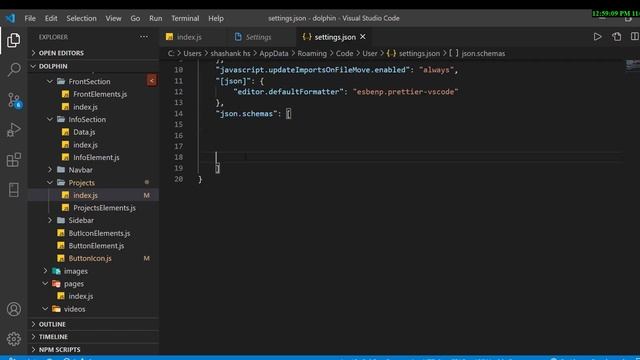Screen dimensions: 640x360
Task: Open the Help menu
Action: pyautogui.click(x=216, y=18)
